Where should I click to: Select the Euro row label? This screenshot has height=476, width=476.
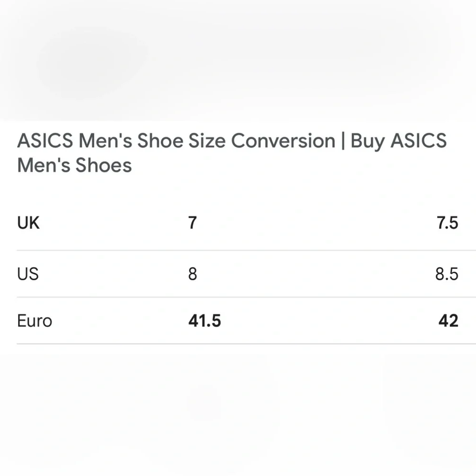pos(35,321)
